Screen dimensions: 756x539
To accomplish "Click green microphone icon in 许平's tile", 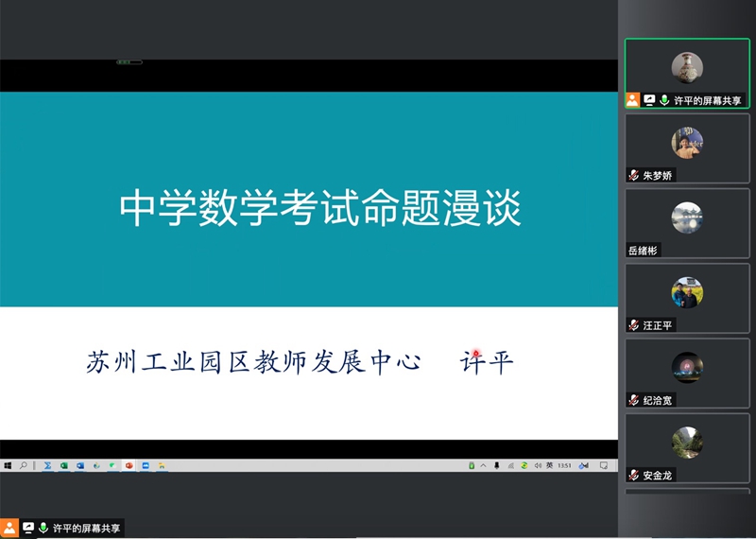I will [x=664, y=100].
